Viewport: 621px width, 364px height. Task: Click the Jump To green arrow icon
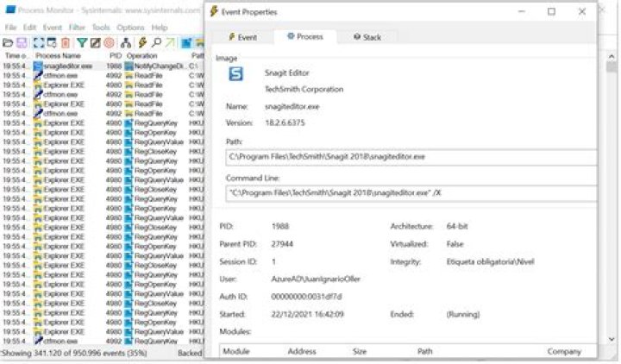pyautogui.click(x=170, y=43)
